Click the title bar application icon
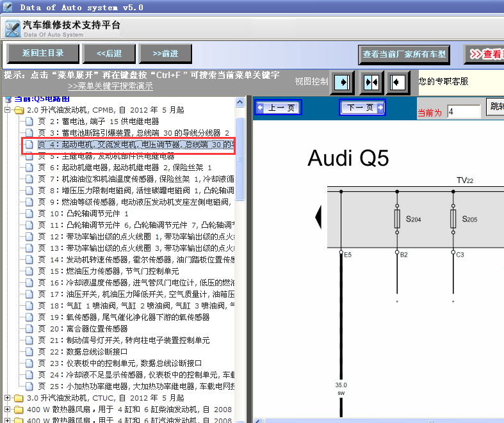Viewport: 504px width, 423px height. [x=7, y=7]
